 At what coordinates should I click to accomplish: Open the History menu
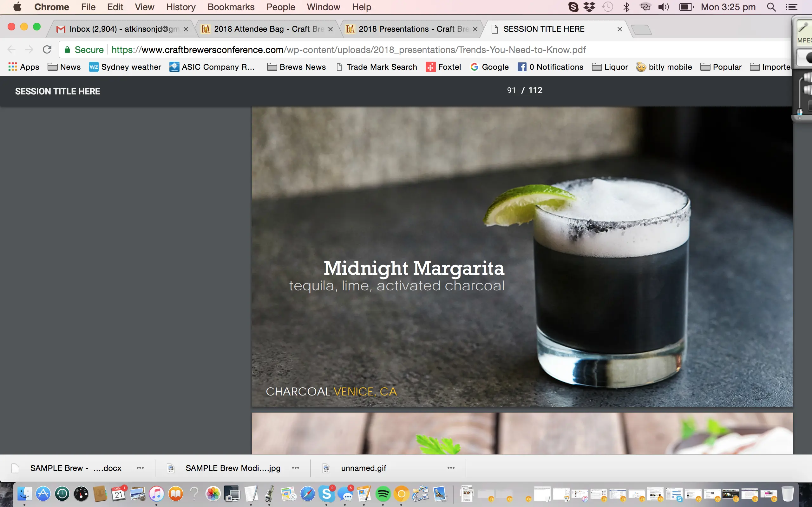click(180, 7)
